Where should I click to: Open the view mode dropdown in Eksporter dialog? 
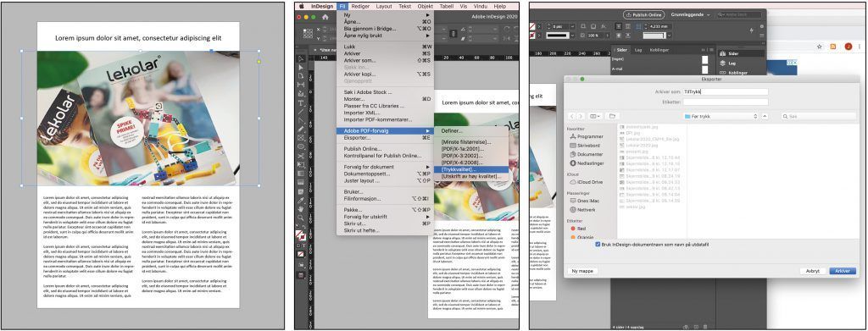595,116
